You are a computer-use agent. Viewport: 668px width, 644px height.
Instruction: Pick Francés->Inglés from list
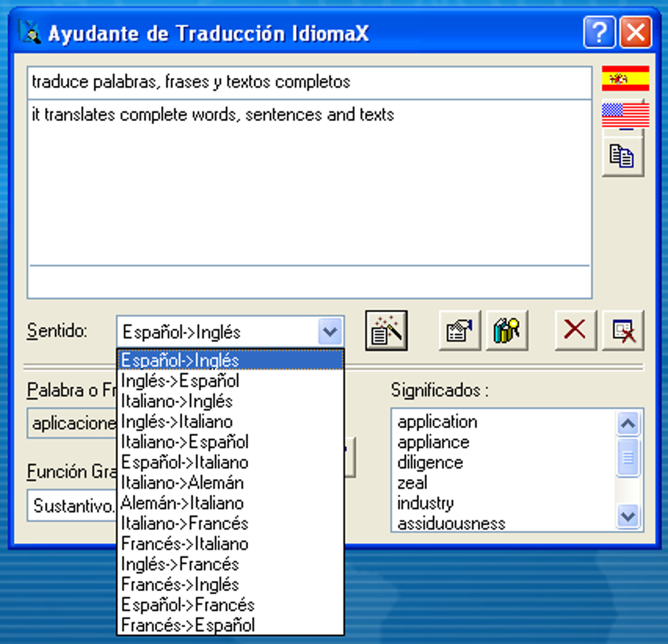tap(230, 584)
